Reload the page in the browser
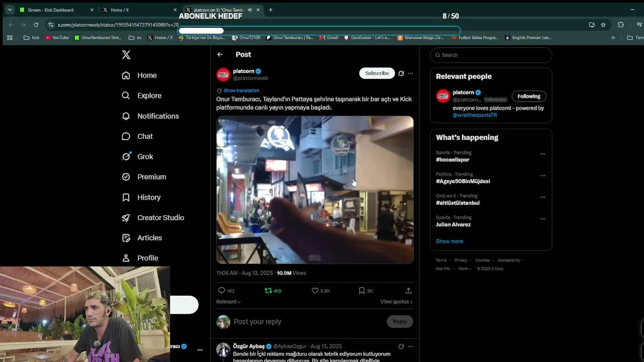Screen dimensions: 644x362 point(36,25)
